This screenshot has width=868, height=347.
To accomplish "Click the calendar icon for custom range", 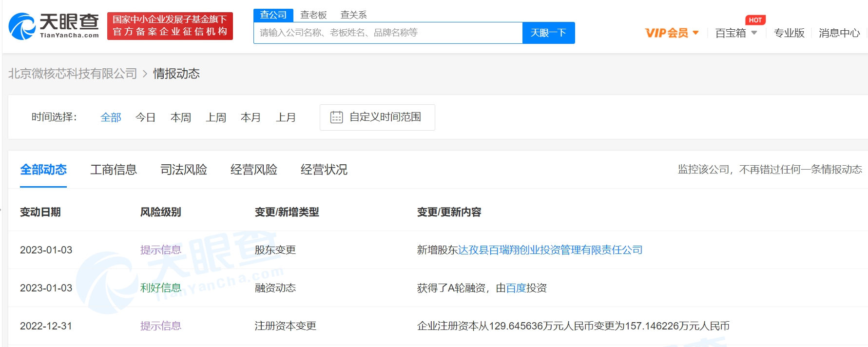I will [x=336, y=117].
